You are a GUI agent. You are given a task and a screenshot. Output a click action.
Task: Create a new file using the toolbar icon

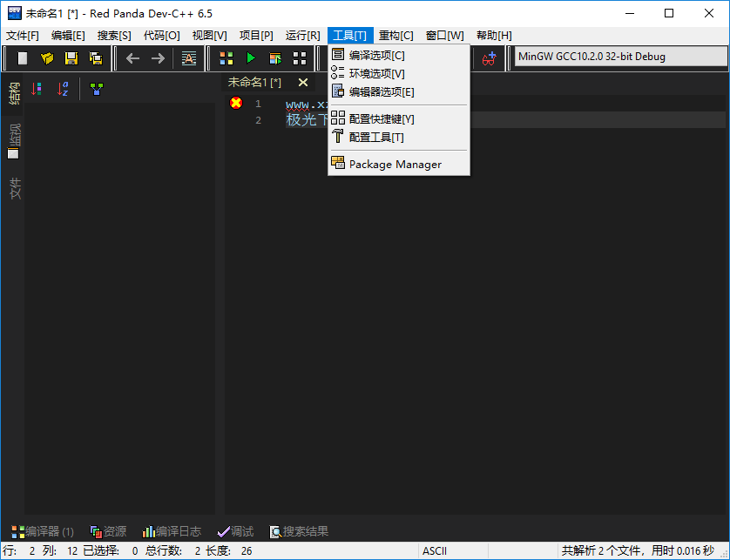tap(22, 57)
